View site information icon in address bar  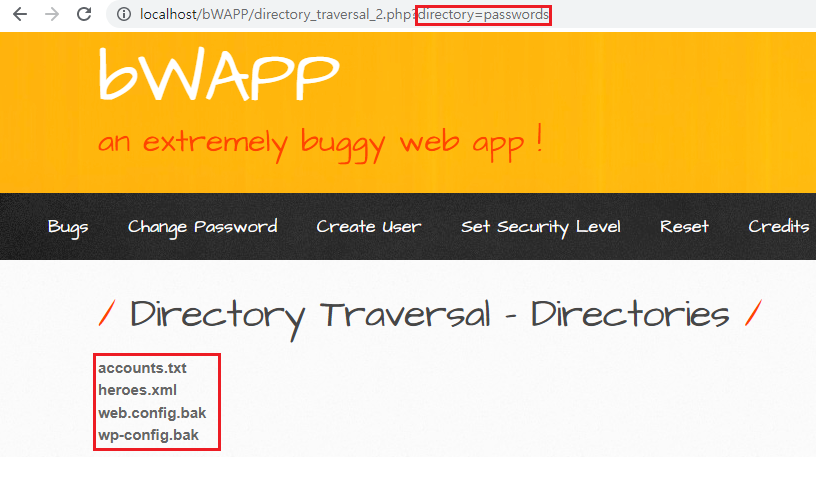(x=124, y=15)
